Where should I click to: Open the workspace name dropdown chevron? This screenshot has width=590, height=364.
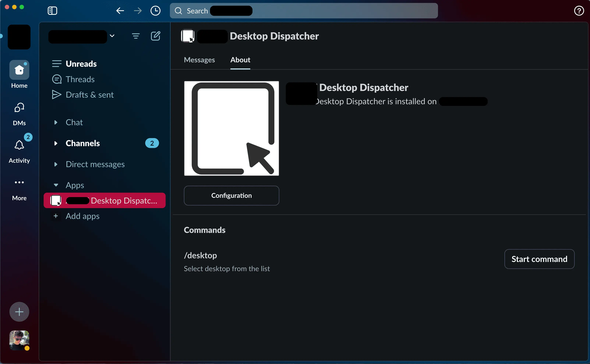112,36
